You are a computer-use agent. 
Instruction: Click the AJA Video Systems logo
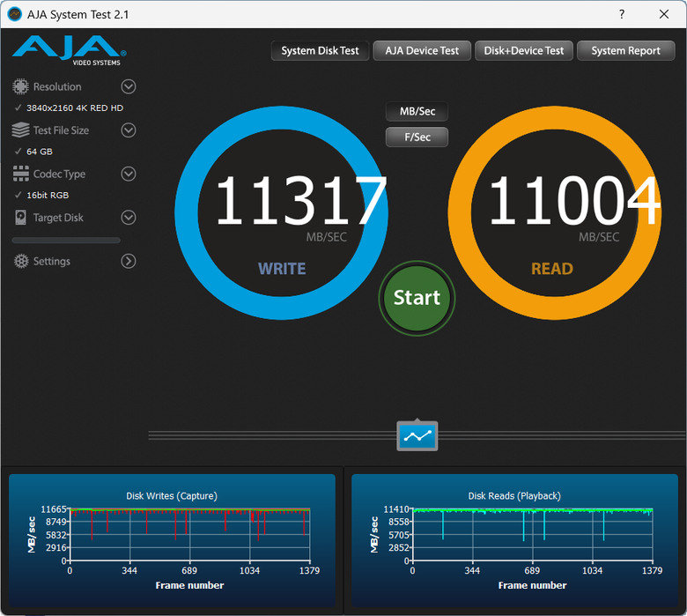point(70,51)
